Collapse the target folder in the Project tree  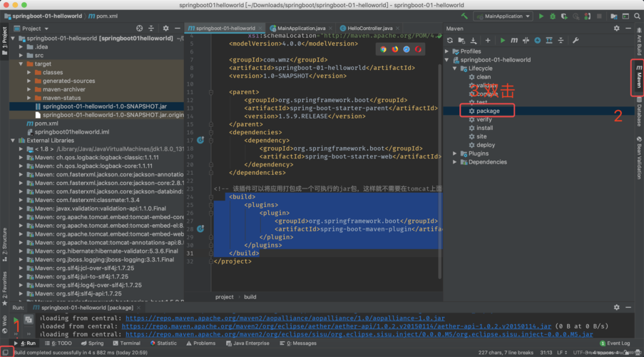[21, 64]
